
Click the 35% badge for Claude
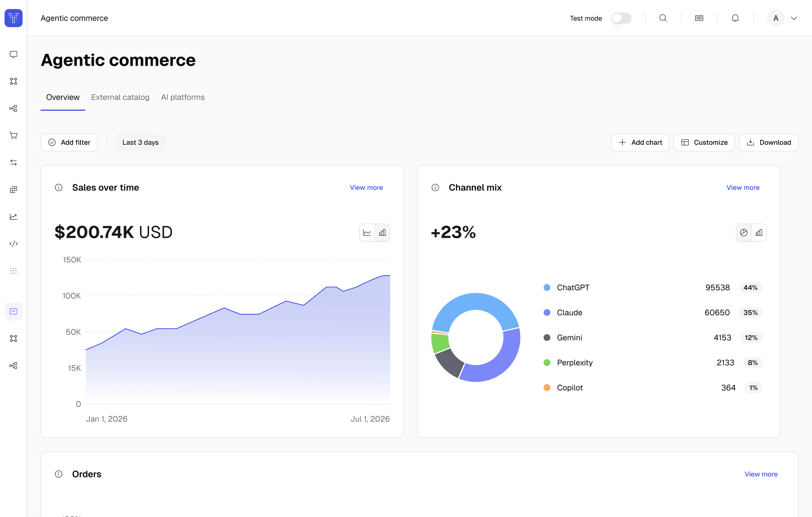(750, 313)
